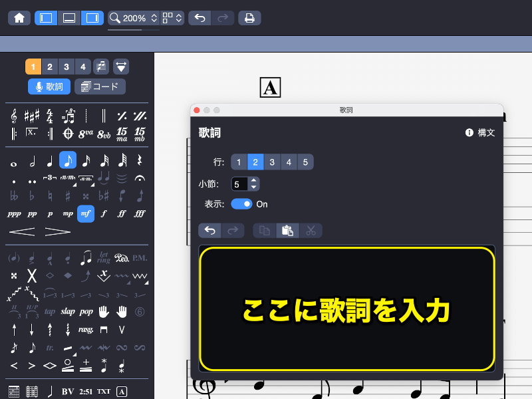Turn off the 表示 switch
The width and height of the screenshot is (532, 399).
[241, 204]
